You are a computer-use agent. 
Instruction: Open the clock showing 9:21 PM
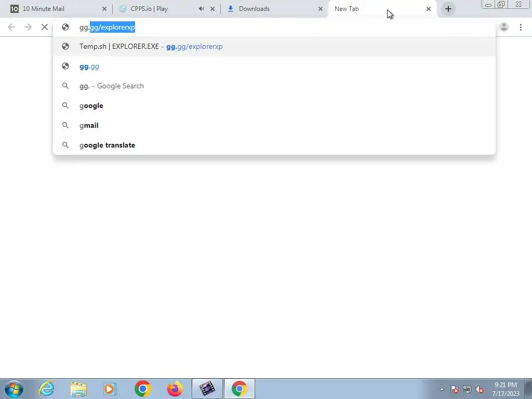[506, 389]
